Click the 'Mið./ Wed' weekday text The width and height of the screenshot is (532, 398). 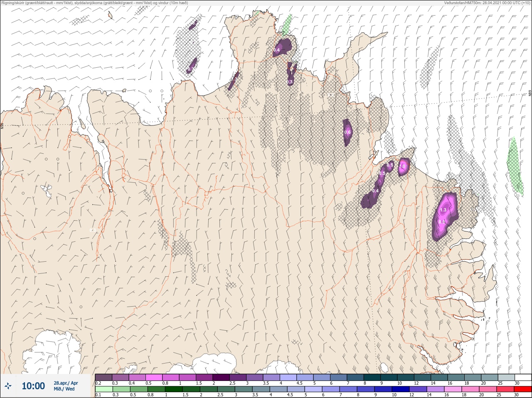pyautogui.click(x=64, y=389)
